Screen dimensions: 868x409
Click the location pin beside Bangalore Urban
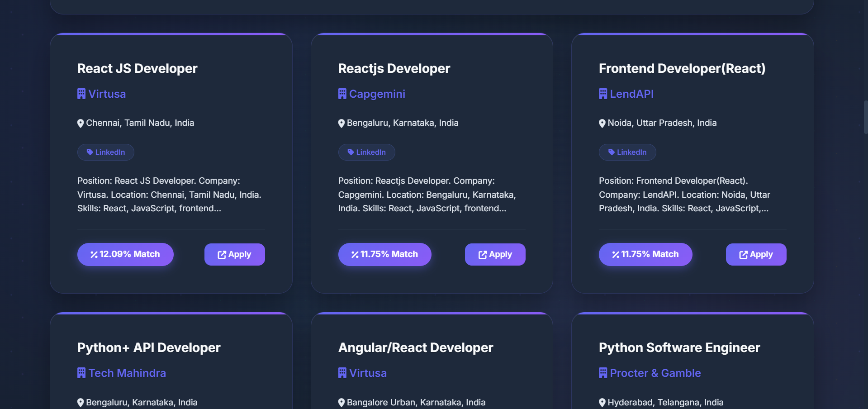(342, 403)
